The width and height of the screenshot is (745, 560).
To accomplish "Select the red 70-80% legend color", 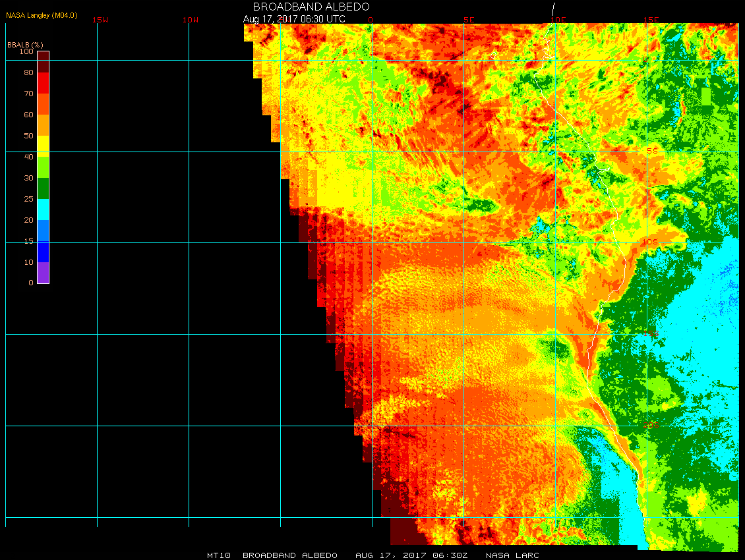I will (x=44, y=82).
